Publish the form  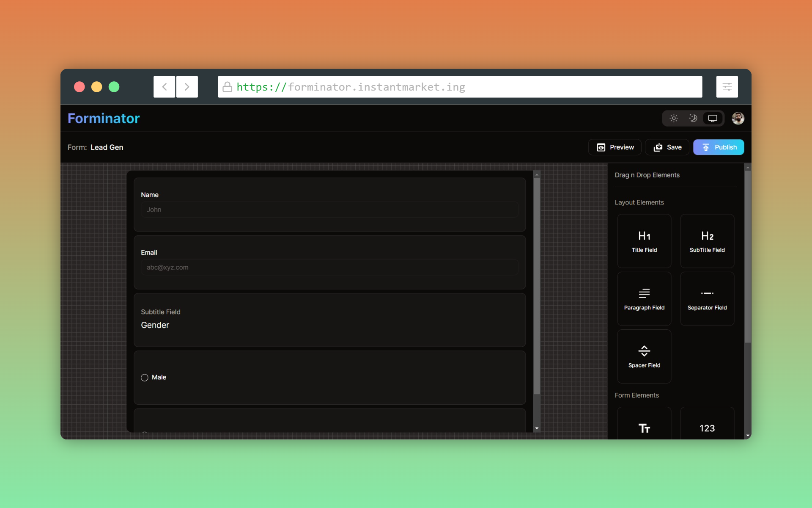pos(718,147)
